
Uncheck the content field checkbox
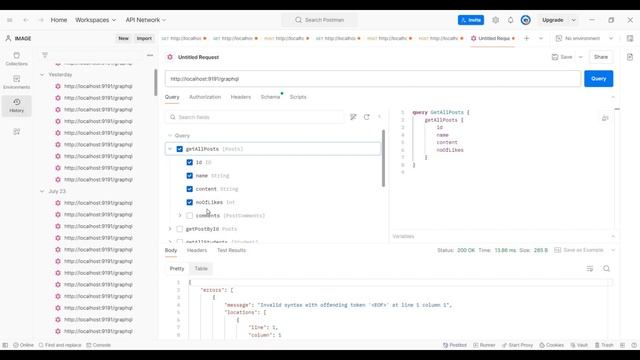click(x=189, y=189)
